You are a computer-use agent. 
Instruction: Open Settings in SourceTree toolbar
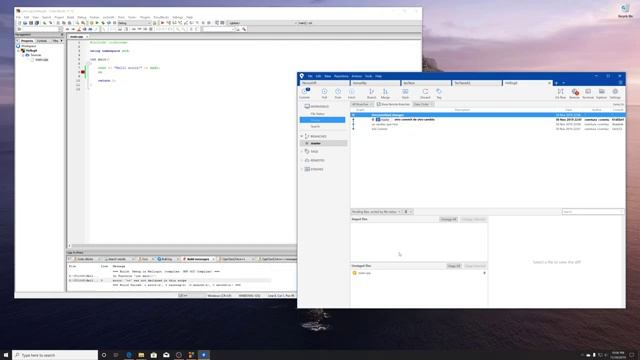coord(615,92)
